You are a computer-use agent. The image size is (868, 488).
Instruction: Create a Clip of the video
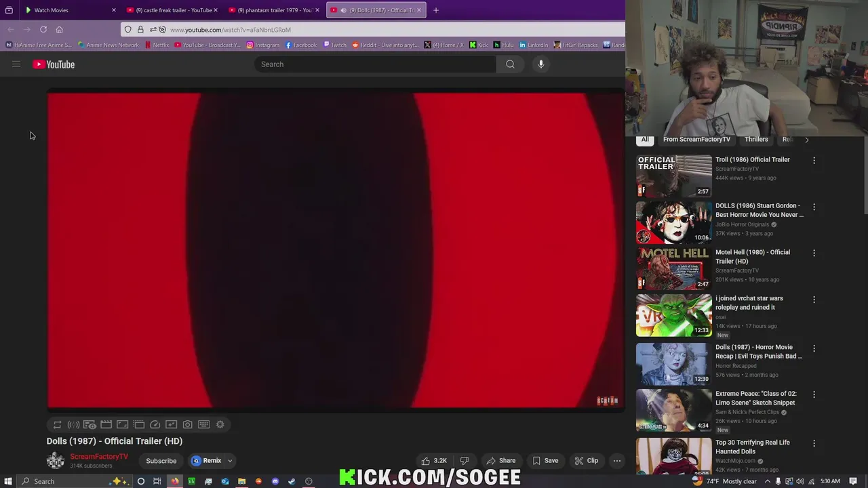point(587,461)
